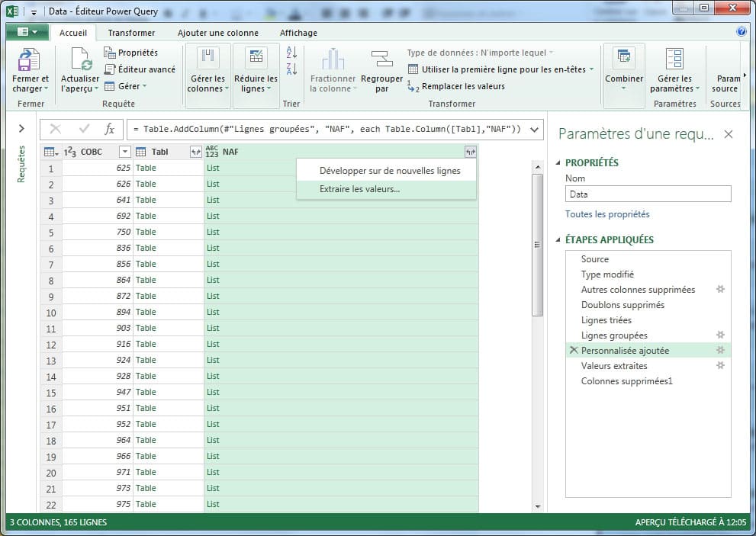Open the Toutes les propriétés link
Screen dimensions: 756x536
[607, 214]
